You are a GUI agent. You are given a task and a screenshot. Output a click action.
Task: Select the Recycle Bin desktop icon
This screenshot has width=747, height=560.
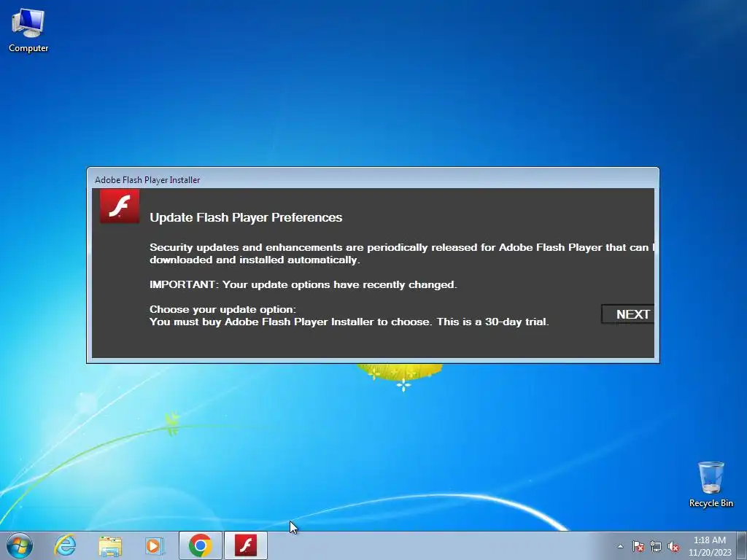point(711,484)
